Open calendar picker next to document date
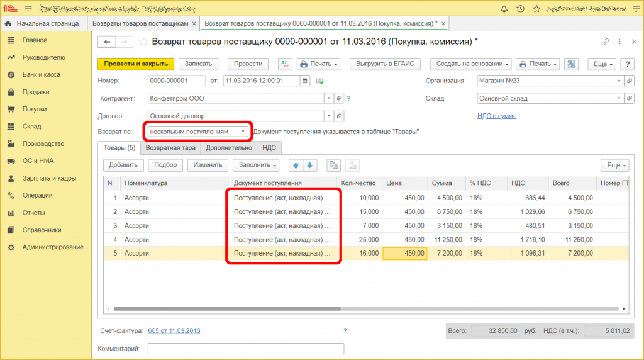Viewport: 644px width, 360px height. (x=305, y=81)
